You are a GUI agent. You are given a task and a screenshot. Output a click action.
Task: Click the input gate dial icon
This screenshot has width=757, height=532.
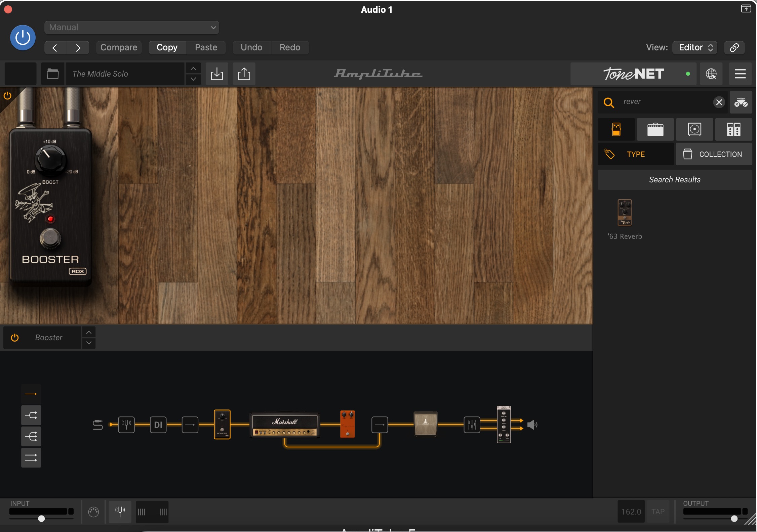pos(93,512)
